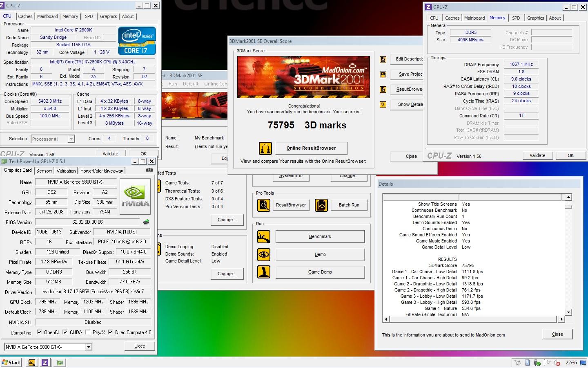This screenshot has width=588, height=368.
Task: Click OK in CPU-Z memory timings window
Action: [570, 155]
